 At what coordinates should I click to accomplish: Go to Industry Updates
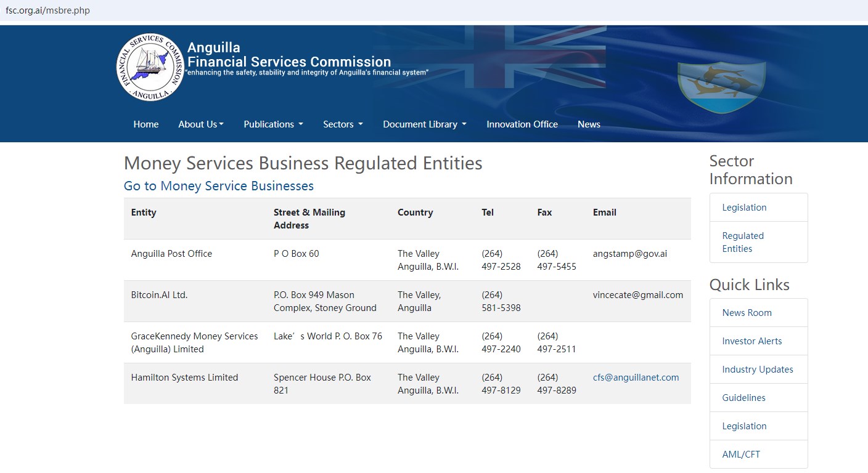758,370
